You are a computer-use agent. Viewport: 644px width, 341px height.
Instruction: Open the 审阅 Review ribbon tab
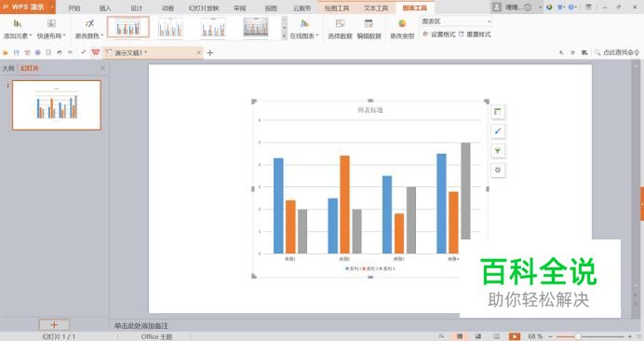239,7
